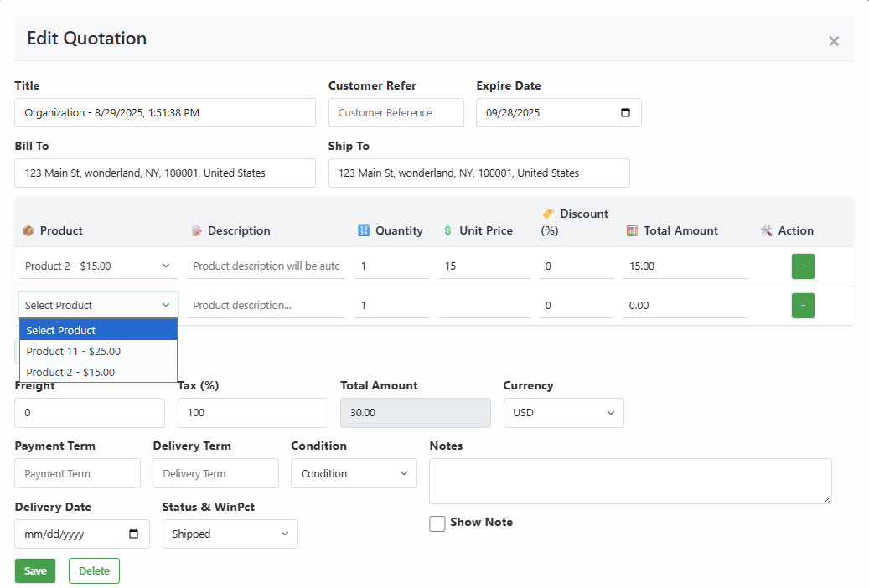Click the tools icon beside Action header
The image size is (869, 588).
pos(765,230)
